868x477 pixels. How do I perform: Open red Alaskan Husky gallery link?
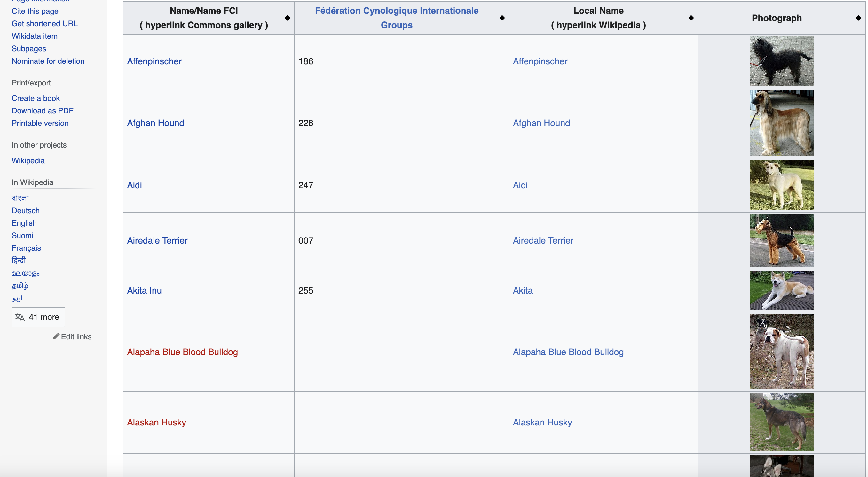tap(156, 422)
